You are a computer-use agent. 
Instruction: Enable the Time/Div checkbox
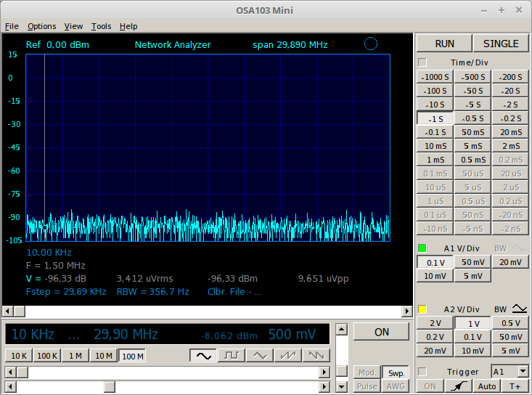[x=422, y=63]
